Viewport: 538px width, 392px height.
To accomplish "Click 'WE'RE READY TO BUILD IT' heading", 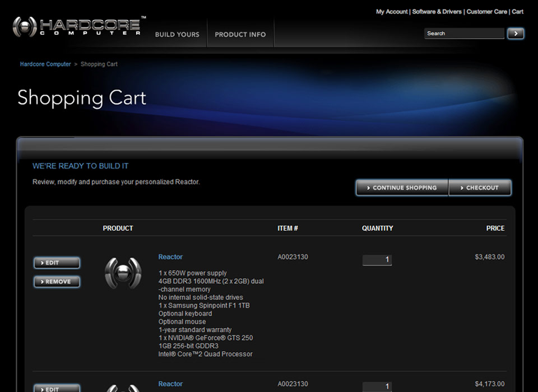I will 80,166.
